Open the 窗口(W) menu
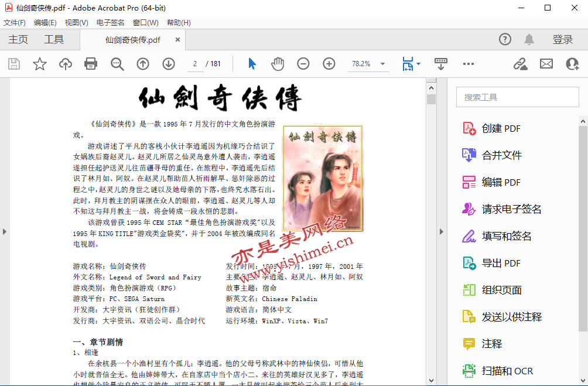This screenshot has height=386, width=588. (x=145, y=23)
